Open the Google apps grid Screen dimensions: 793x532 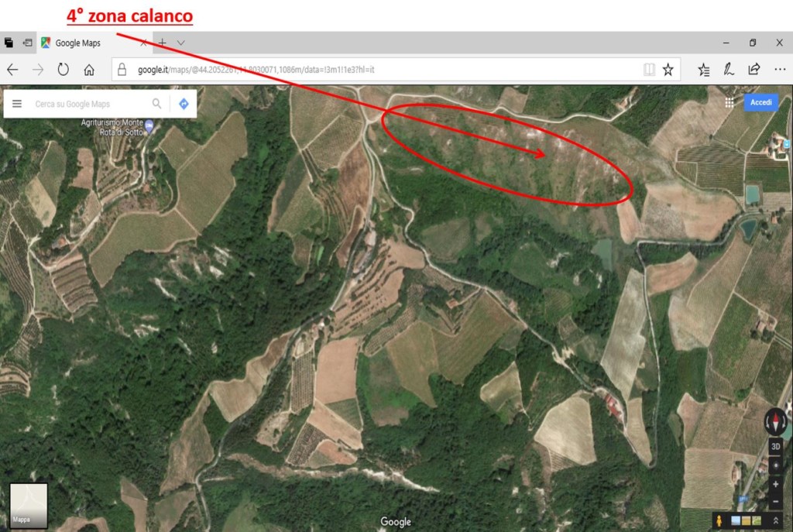tap(729, 103)
